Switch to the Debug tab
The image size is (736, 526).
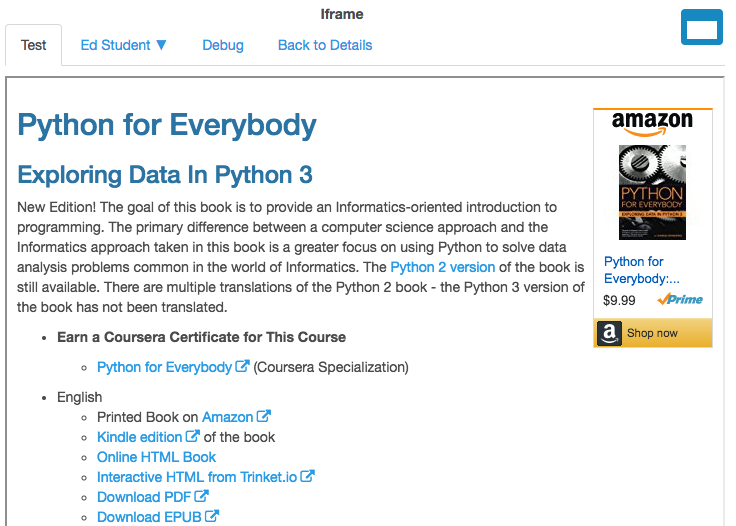223,45
